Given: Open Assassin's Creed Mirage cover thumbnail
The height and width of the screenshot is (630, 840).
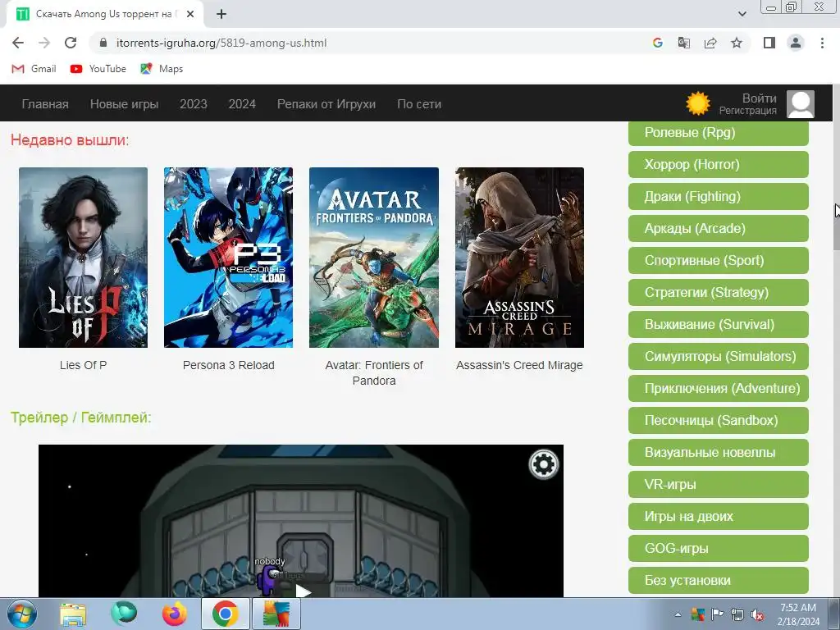Looking at the screenshot, I should 519,257.
